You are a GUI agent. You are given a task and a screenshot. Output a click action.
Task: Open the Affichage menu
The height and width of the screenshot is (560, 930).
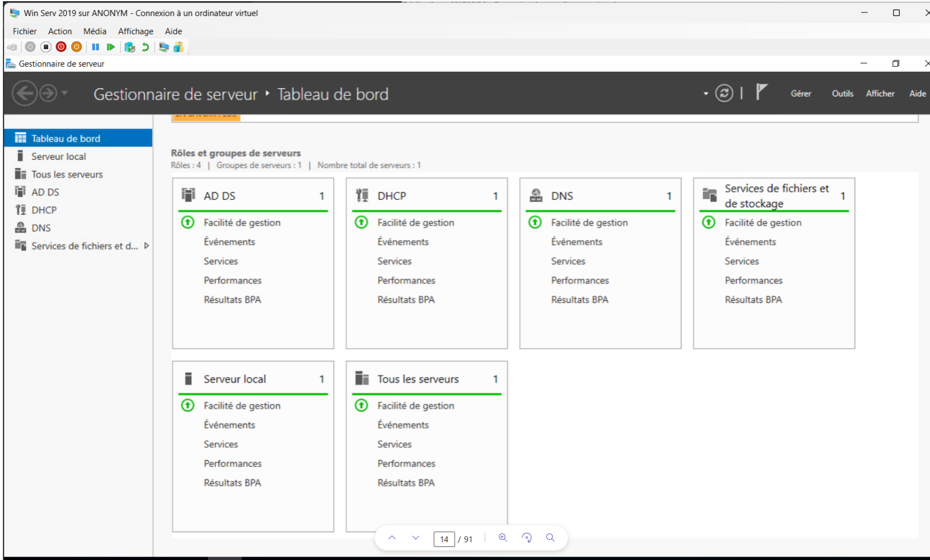tap(136, 31)
